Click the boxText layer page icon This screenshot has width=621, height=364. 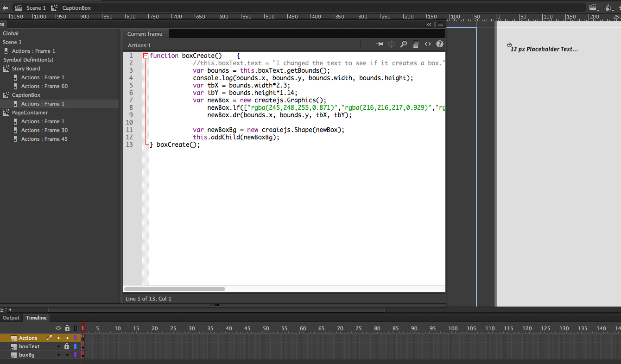tap(13, 347)
